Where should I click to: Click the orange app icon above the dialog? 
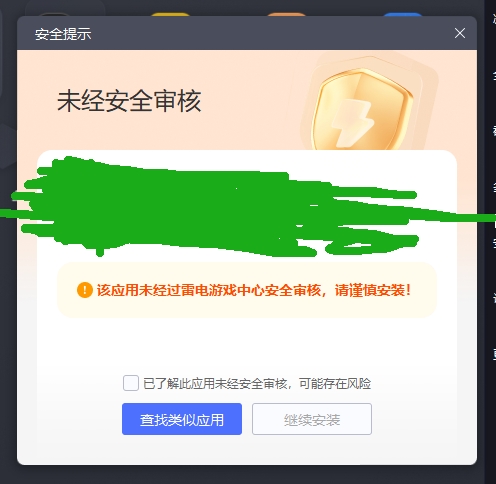[287, 14]
